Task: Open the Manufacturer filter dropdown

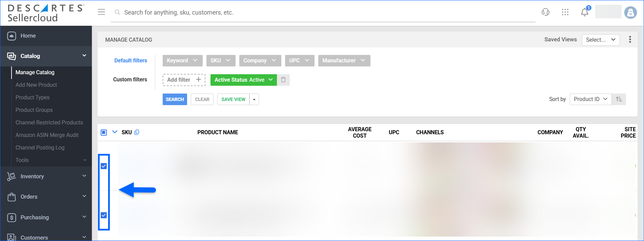Action: click(x=344, y=61)
